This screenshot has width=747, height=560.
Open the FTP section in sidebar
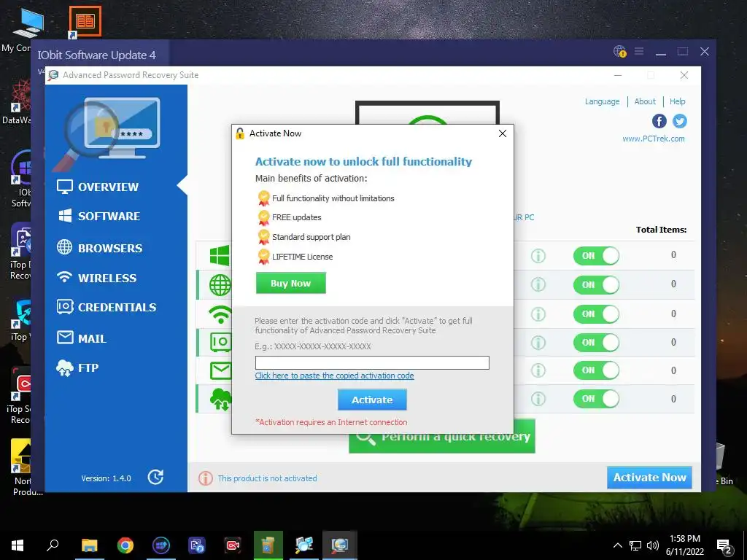77,367
